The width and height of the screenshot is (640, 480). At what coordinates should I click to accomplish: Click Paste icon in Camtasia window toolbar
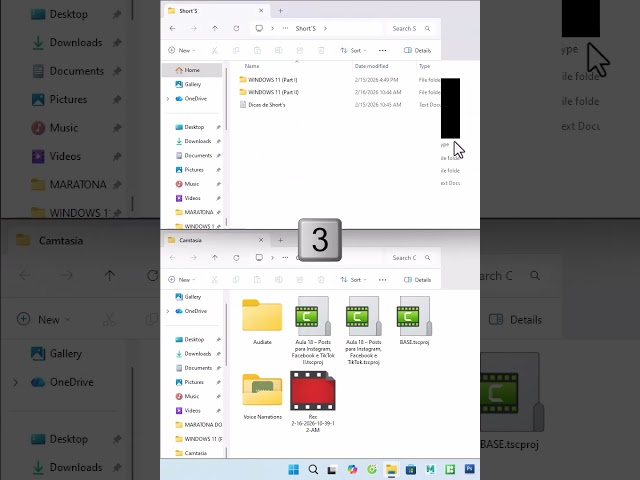257,280
